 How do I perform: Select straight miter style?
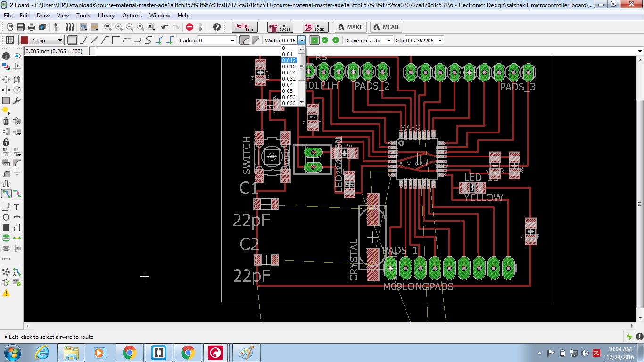coord(255,40)
